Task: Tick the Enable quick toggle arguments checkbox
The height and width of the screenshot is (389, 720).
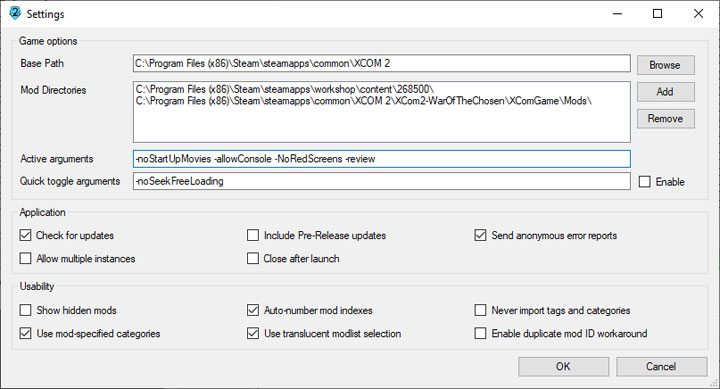Action: click(645, 182)
